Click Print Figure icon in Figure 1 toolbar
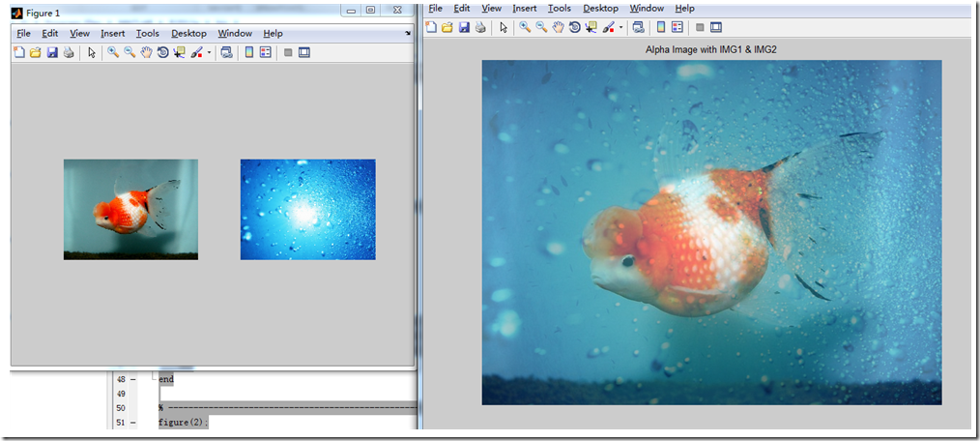The image size is (980, 441). [69, 52]
